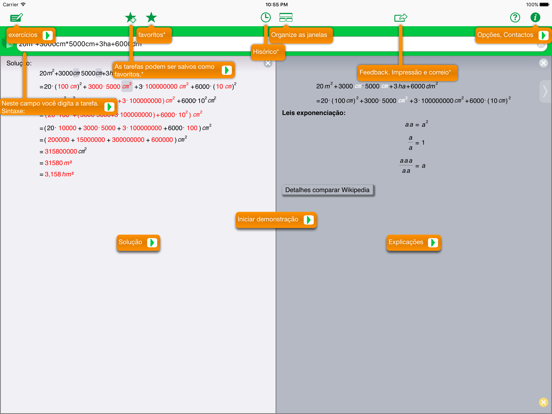Open the help question mark icon
552x414 pixels.
point(515,17)
